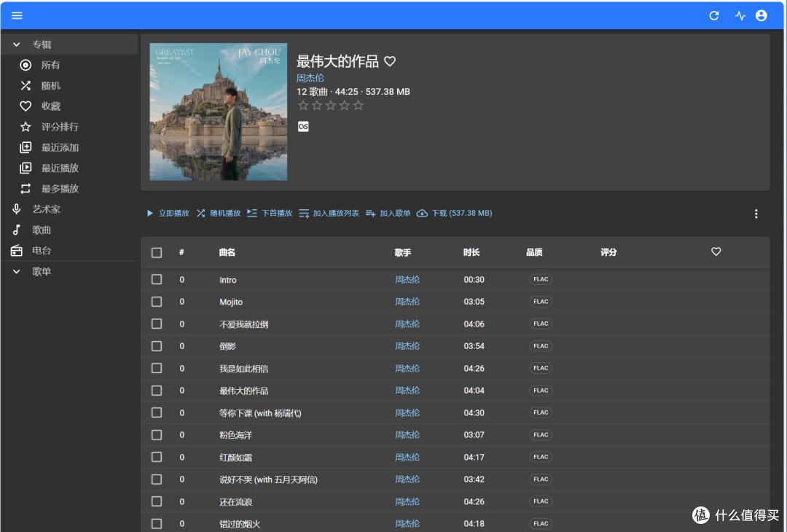Click album title 最伟大的作品 heading

coord(337,61)
